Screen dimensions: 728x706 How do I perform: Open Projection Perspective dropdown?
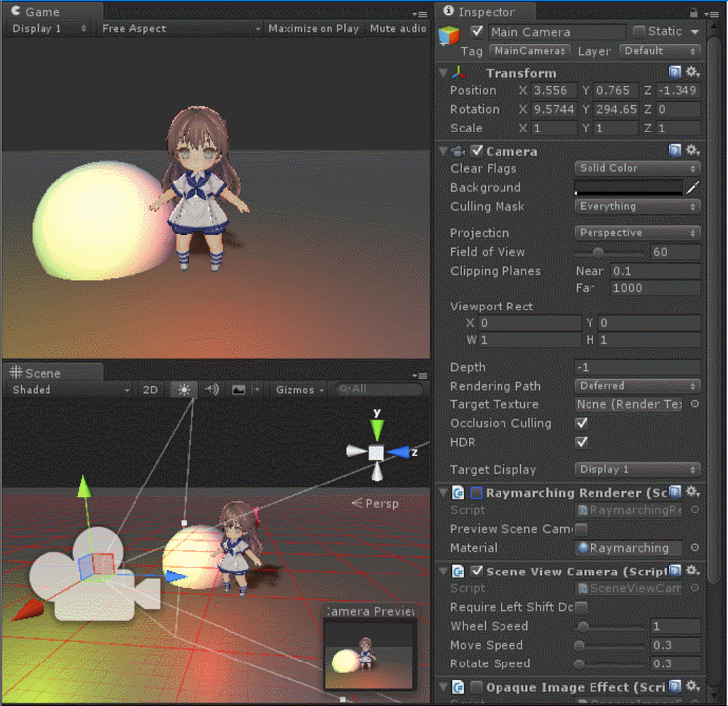637,233
